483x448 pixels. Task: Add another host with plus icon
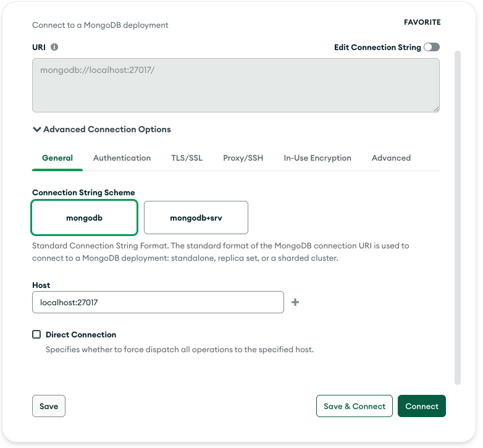click(295, 302)
